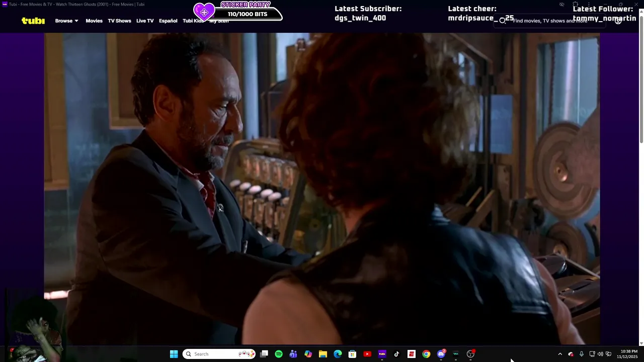Go to the TV Shows section
The width and height of the screenshot is (644, 362).
tap(119, 21)
